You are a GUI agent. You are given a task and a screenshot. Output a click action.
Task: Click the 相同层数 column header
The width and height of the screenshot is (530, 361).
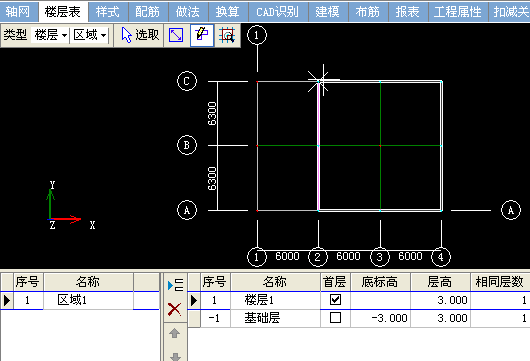coord(500,282)
